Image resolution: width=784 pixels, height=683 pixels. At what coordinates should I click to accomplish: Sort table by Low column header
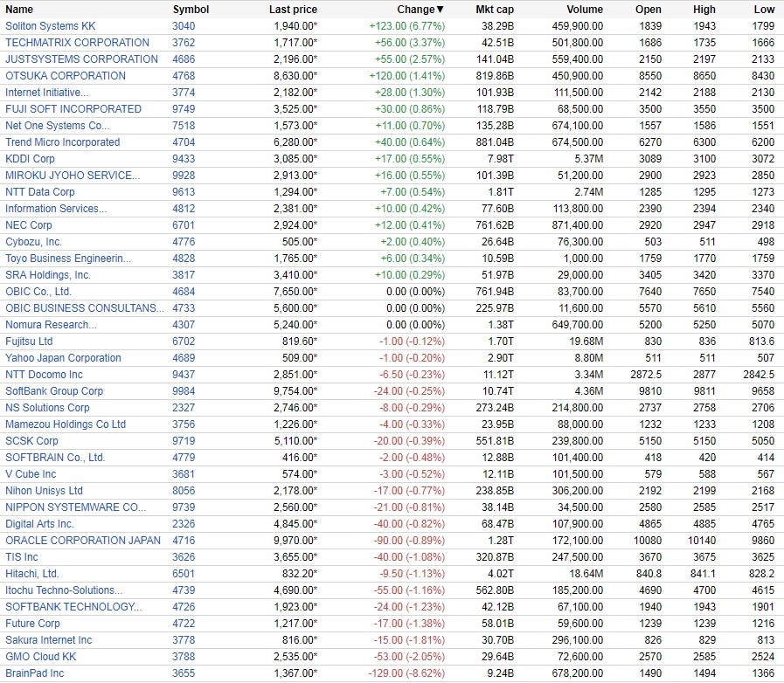[764, 10]
